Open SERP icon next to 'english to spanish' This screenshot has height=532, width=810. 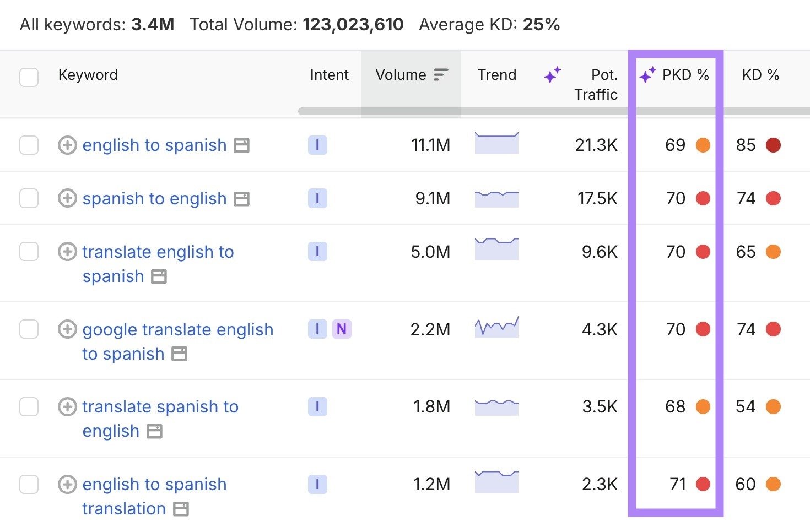241,145
